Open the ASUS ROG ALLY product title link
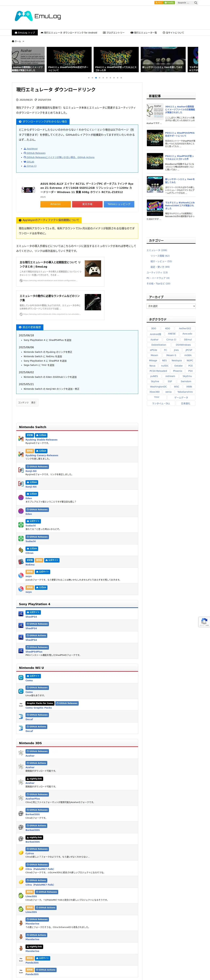 [x=87, y=188]
